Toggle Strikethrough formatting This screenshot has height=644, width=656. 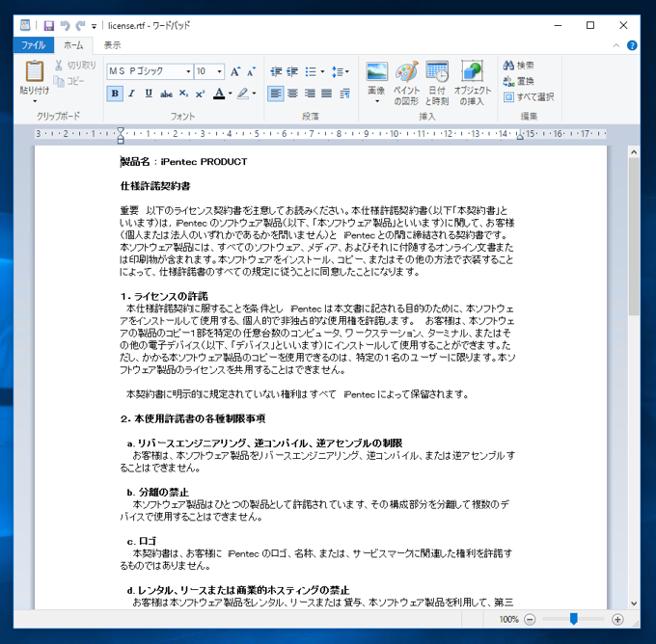point(166,94)
